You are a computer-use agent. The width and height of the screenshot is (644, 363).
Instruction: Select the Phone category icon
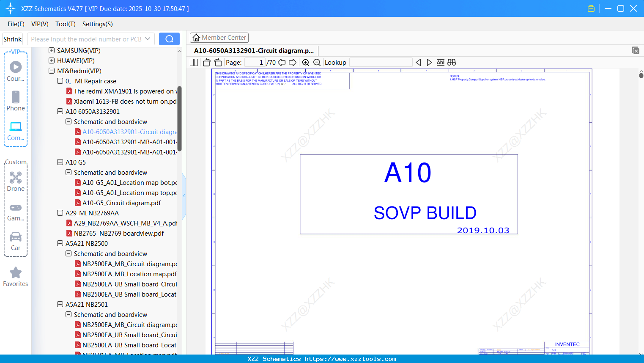click(16, 101)
